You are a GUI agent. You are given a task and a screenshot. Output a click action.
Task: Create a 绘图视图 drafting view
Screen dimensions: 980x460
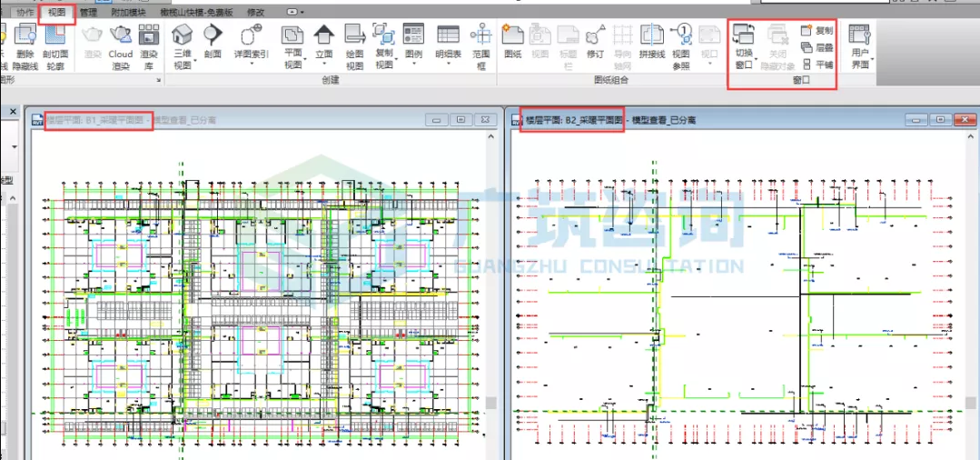pos(355,47)
